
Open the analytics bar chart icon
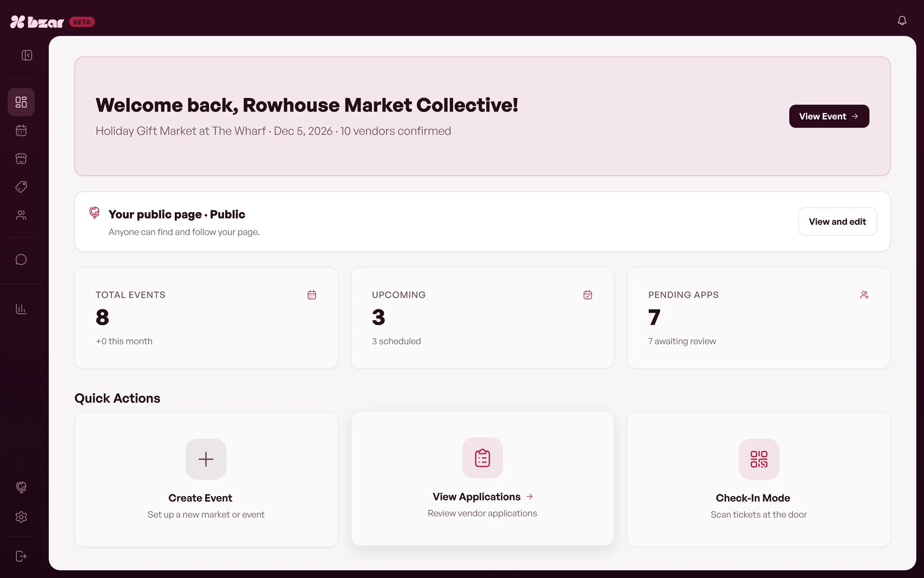coord(21,309)
